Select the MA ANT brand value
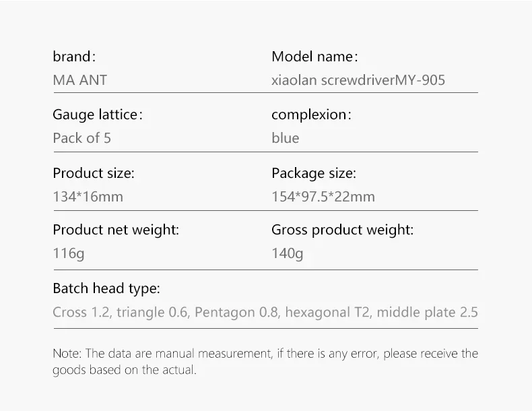Viewport: 532px width, 411px height. [79, 80]
